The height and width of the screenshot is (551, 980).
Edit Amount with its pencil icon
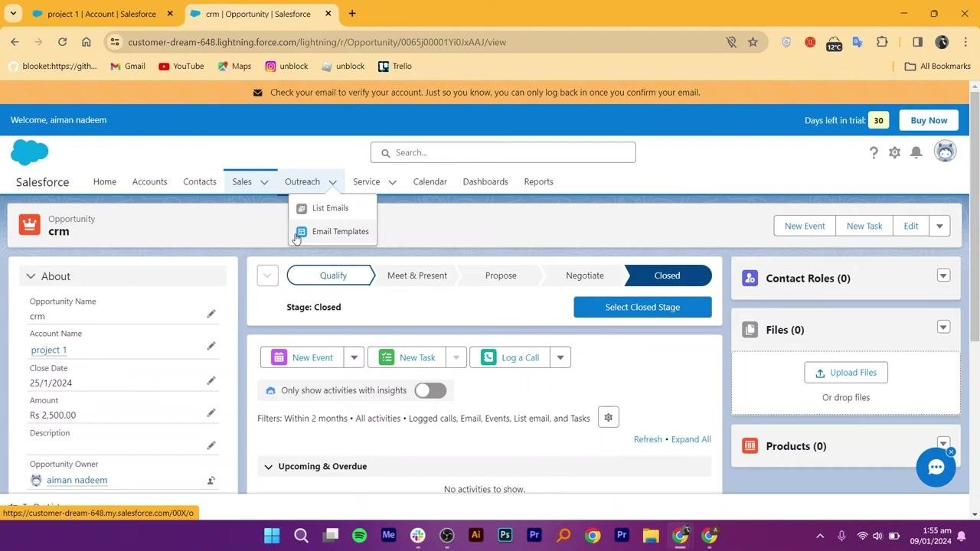pyautogui.click(x=211, y=412)
